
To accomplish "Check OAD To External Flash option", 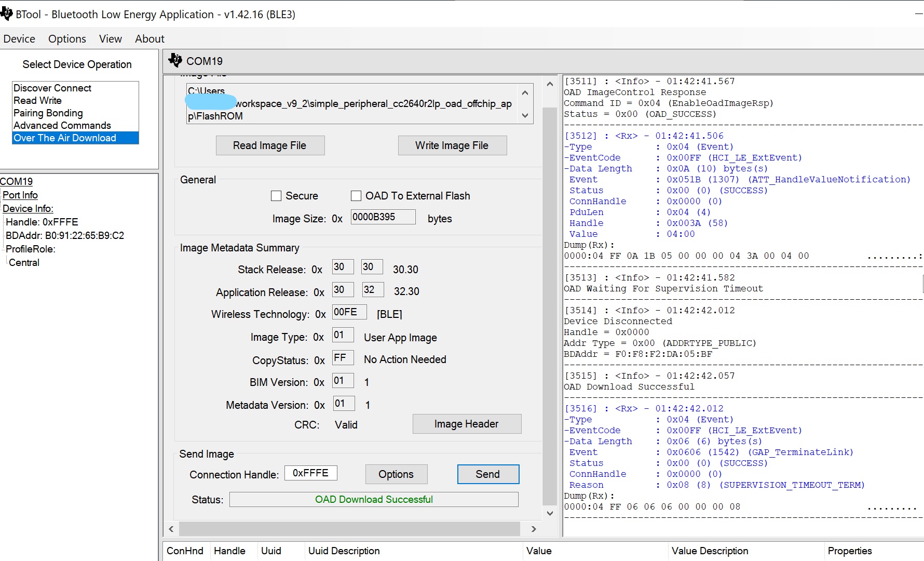I will pos(356,196).
